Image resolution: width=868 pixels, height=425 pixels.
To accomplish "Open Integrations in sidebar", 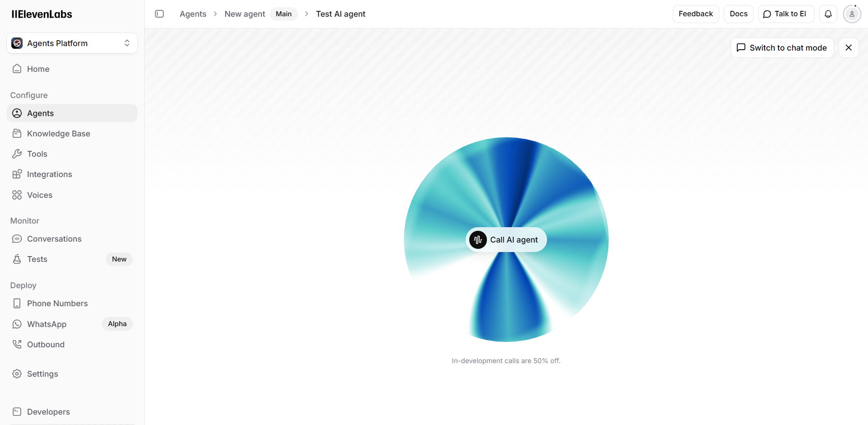I will point(72,174).
